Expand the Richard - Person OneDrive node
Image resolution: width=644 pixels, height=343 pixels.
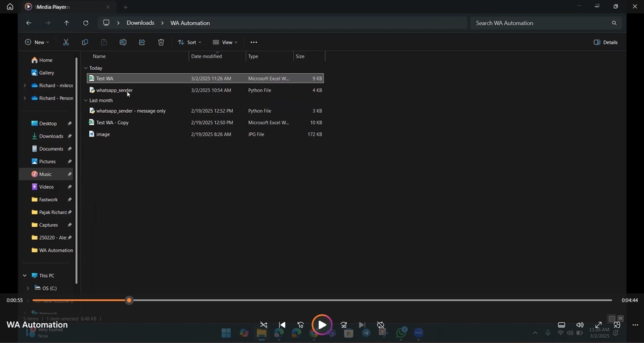(x=25, y=98)
